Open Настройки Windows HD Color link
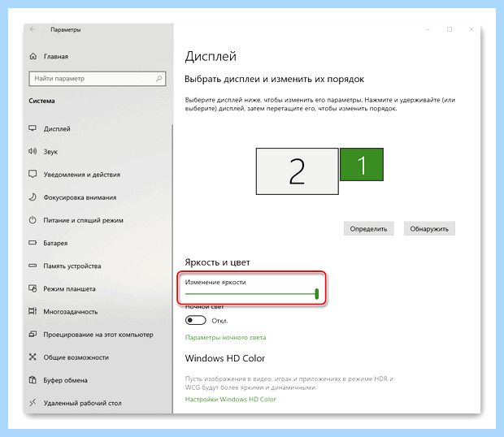The width and height of the screenshot is (504, 437). [231, 399]
